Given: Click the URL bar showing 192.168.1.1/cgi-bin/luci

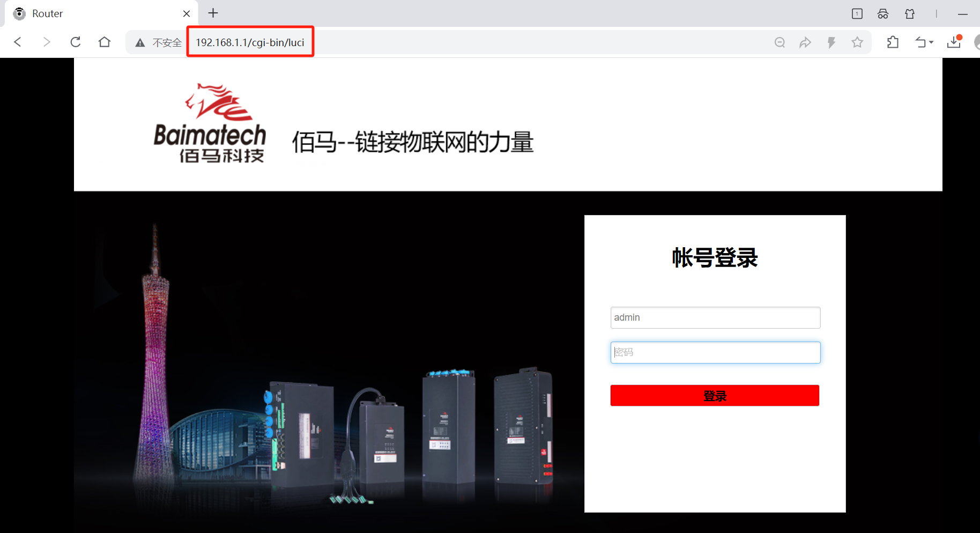Looking at the screenshot, I should (x=250, y=41).
